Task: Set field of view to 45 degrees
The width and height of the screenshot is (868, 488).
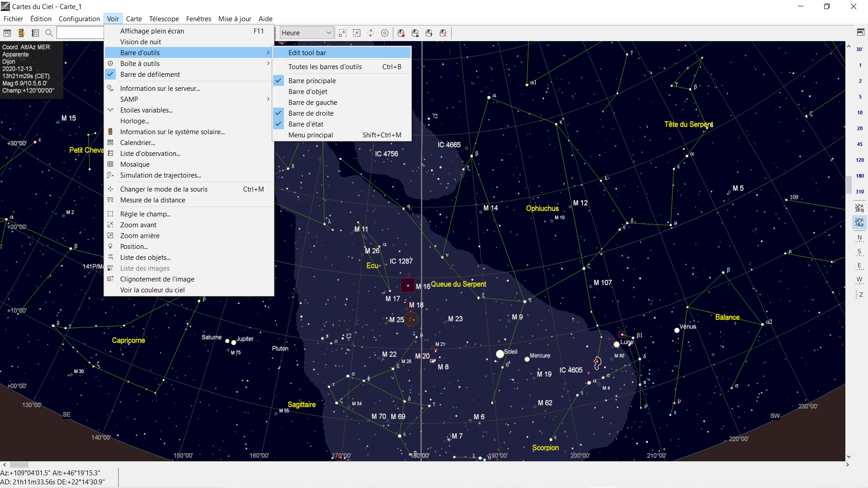Action: click(859, 144)
